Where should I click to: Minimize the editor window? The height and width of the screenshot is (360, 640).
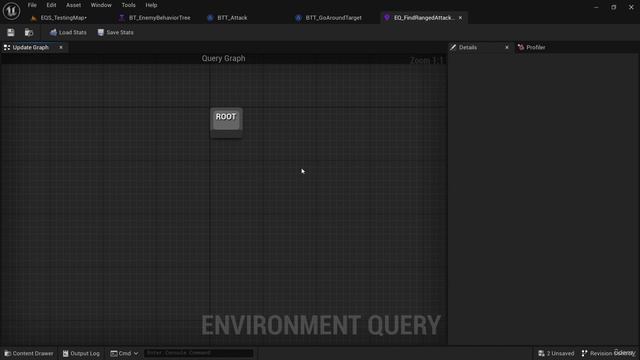click(x=596, y=7)
